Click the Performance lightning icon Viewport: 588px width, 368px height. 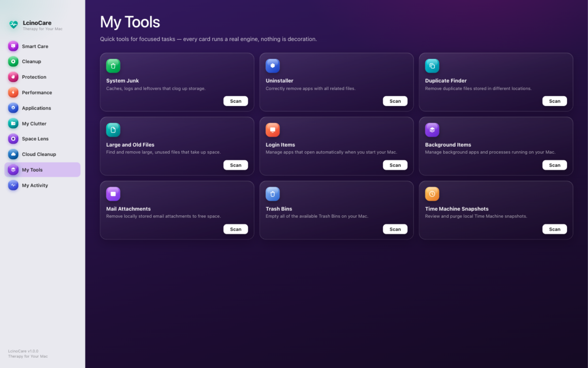tap(13, 92)
